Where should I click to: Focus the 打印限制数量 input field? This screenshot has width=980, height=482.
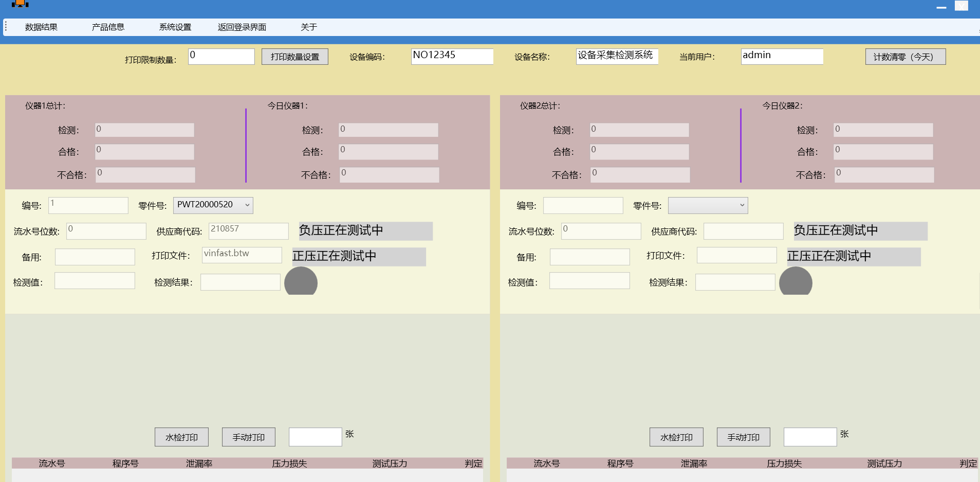[221, 56]
